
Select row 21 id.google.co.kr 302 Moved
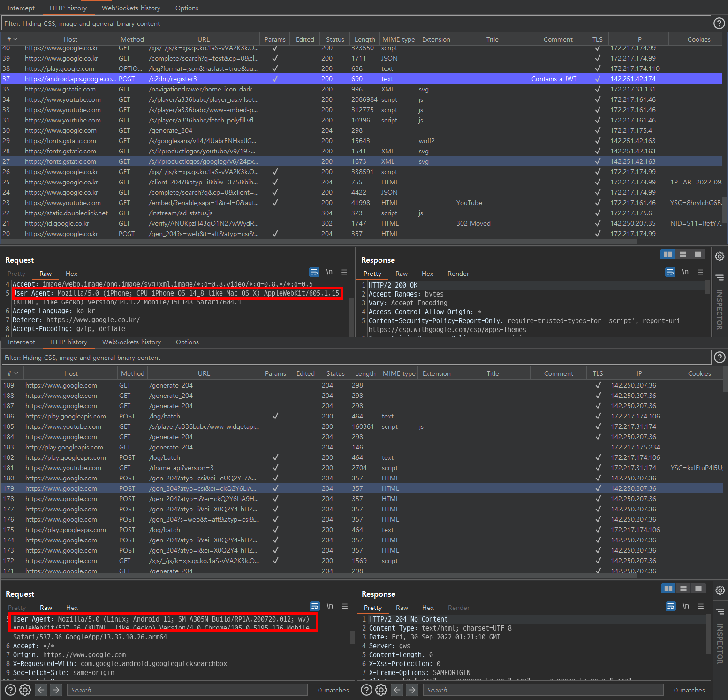click(x=362, y=223)
